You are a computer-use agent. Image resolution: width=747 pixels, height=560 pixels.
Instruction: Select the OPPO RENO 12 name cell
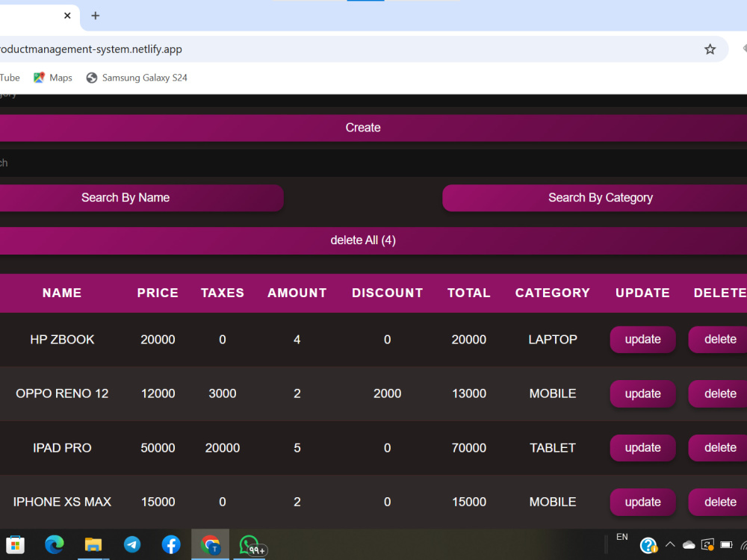click(62, 393)
